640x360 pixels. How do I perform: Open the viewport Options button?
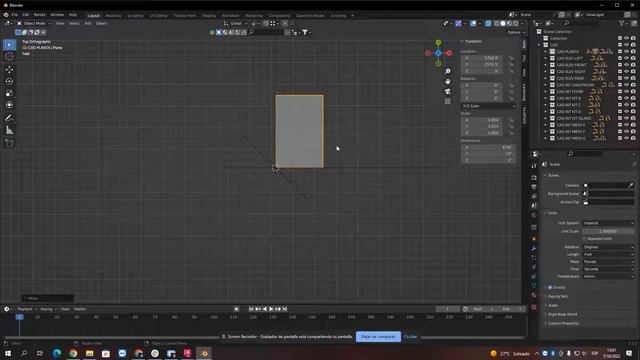[516, 32]
